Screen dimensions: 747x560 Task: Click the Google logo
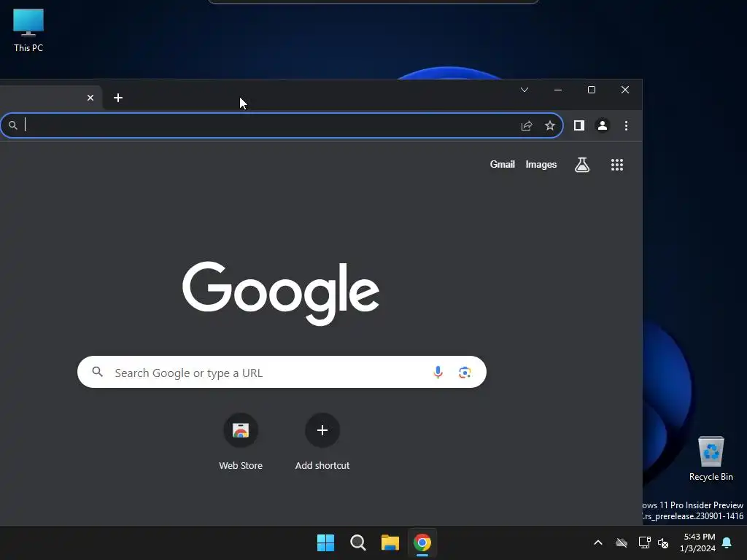coord(281,293)
